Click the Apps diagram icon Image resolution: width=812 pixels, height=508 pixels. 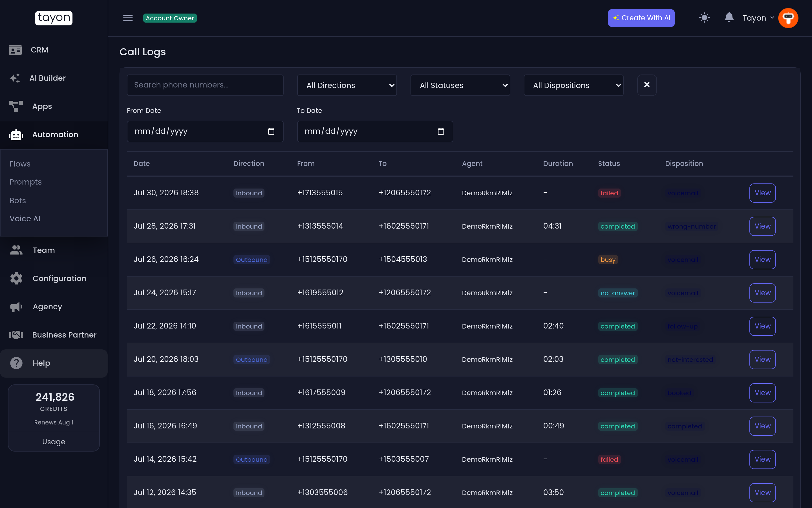point(16,106)
